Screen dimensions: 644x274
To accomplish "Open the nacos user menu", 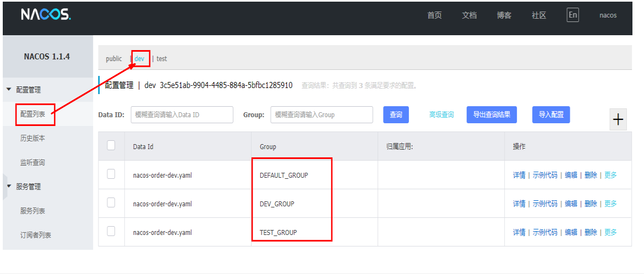I will click(608, 15).
